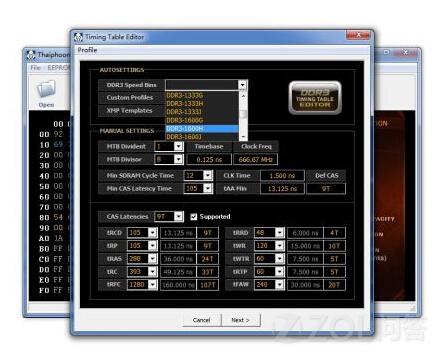The width and height of the screenshot is (445, 361).
Task: Click the Next button
Action: 241,320
